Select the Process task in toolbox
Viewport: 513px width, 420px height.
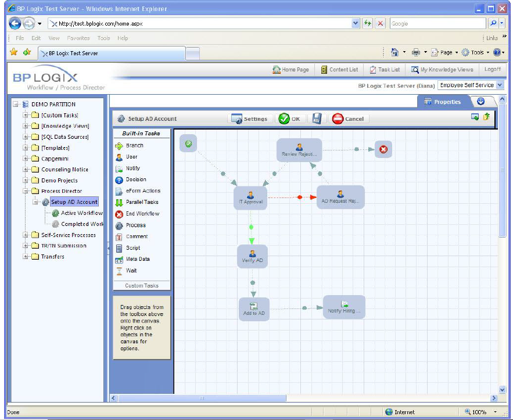click(131, 225)
